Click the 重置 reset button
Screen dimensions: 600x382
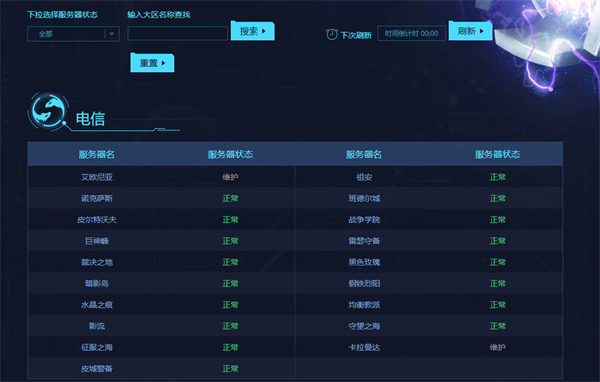(152, 63)
